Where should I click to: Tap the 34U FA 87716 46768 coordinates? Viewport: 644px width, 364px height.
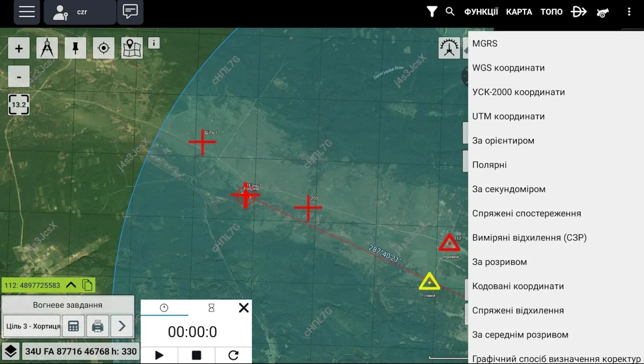click(x=81, y=351)
